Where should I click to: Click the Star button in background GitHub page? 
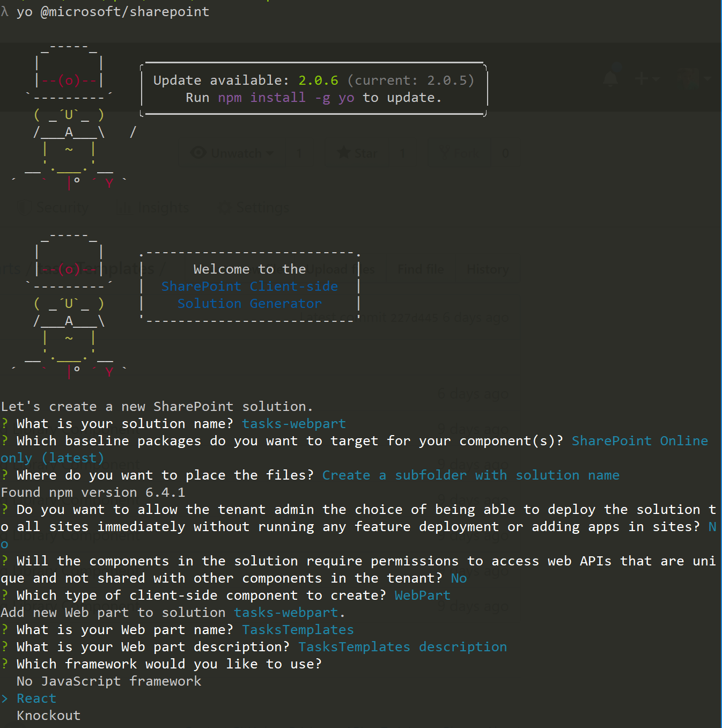pos(357,153)
